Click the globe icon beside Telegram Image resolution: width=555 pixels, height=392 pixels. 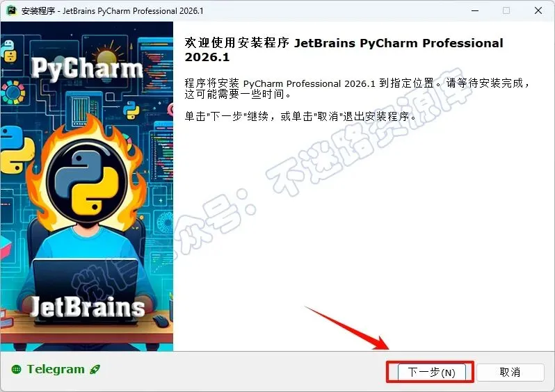[x=16, y=370]
